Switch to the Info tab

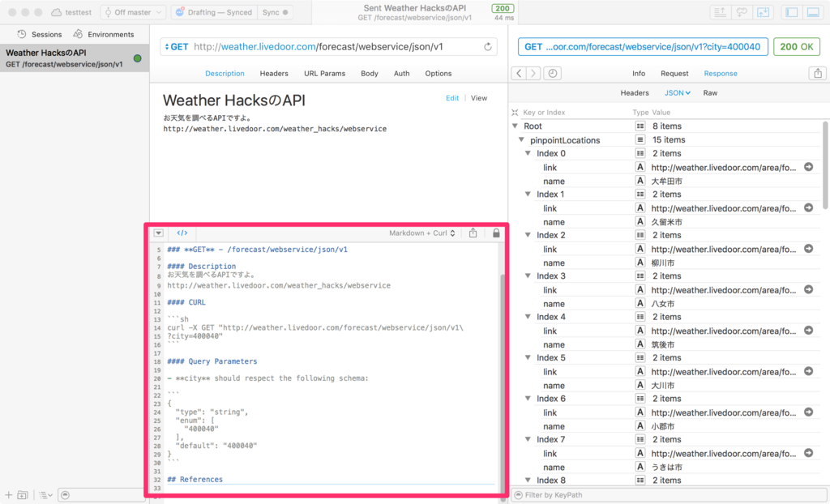[639, 74]
